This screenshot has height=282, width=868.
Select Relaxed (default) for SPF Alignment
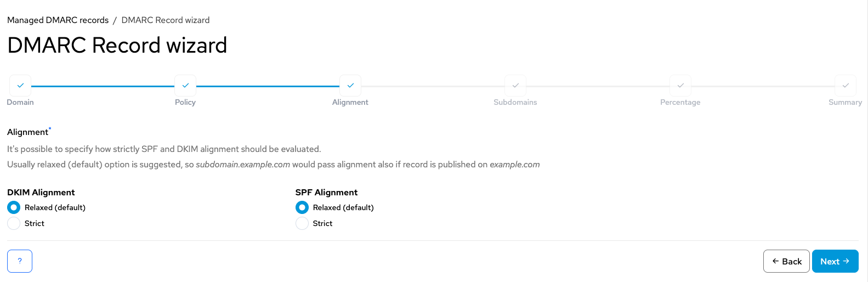tap(302, 207)
